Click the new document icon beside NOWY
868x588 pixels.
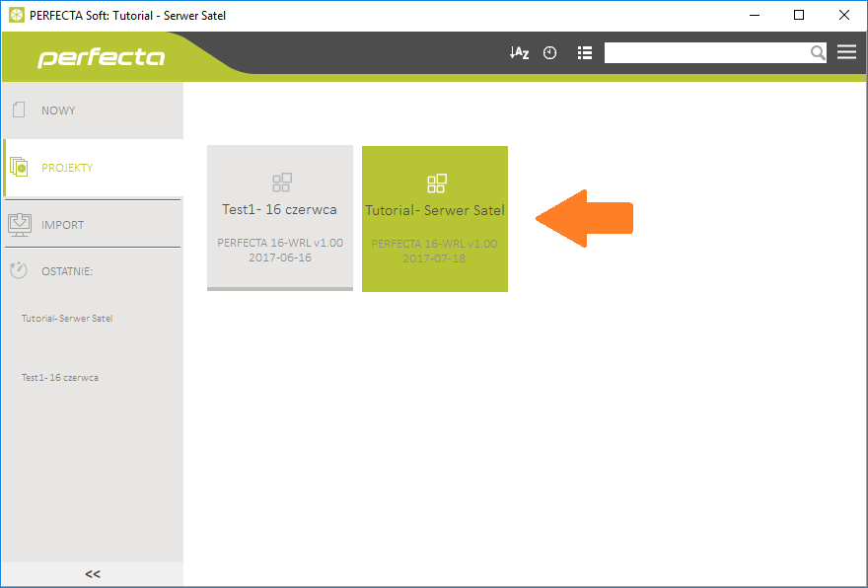pyautogui.click(x=19, y=110)
